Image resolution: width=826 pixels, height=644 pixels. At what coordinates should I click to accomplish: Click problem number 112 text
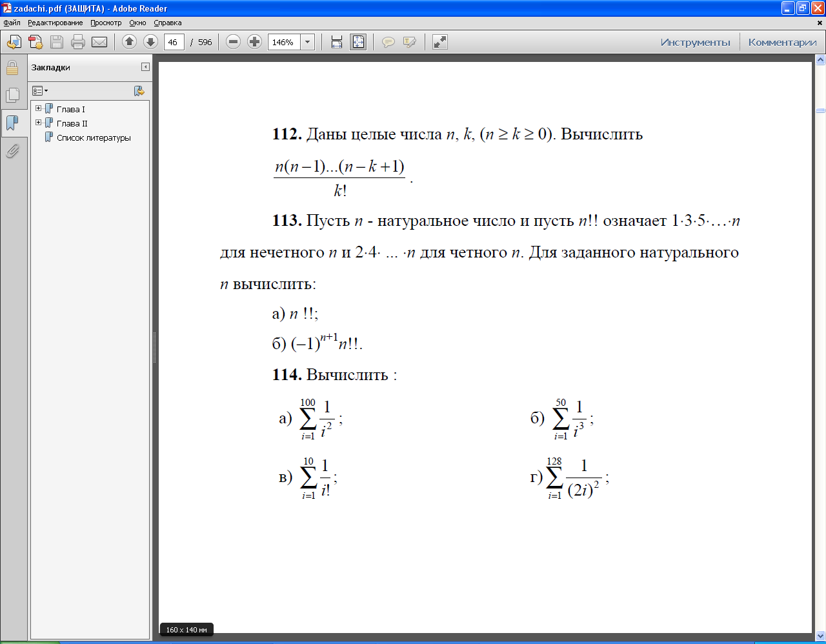click(287, 134)
